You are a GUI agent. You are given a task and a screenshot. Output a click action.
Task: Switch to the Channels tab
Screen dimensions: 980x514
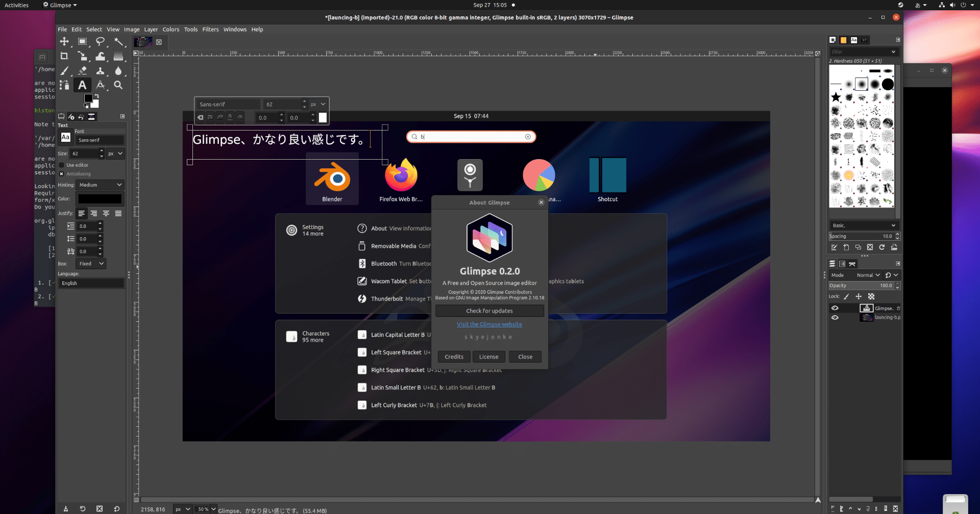842,264
